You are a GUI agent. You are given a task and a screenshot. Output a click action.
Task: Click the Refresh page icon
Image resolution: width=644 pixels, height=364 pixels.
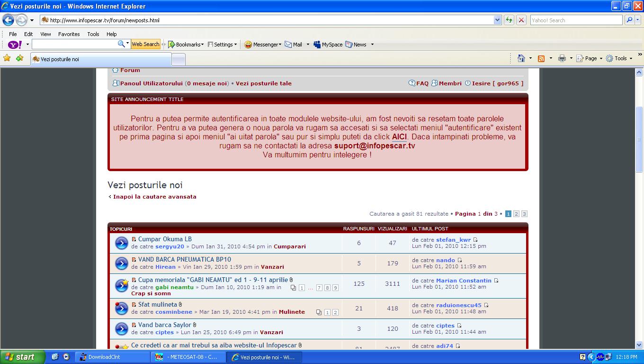pos(509,20)
